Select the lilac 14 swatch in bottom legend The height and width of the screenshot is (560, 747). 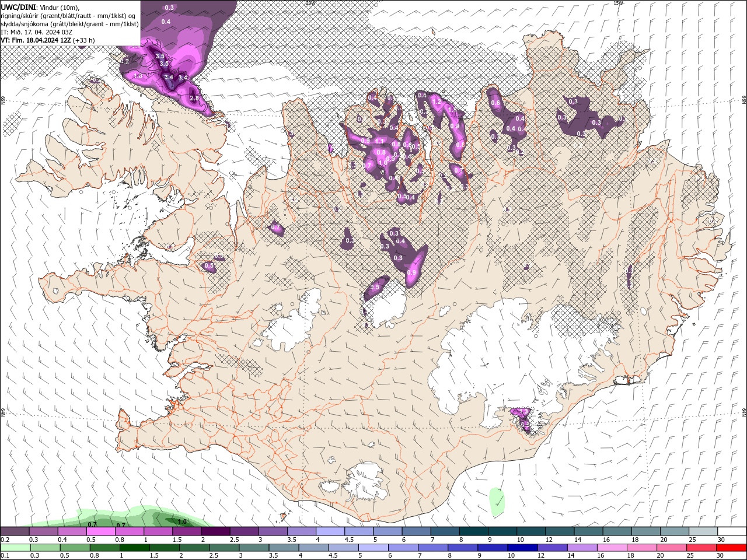point(581,548)
